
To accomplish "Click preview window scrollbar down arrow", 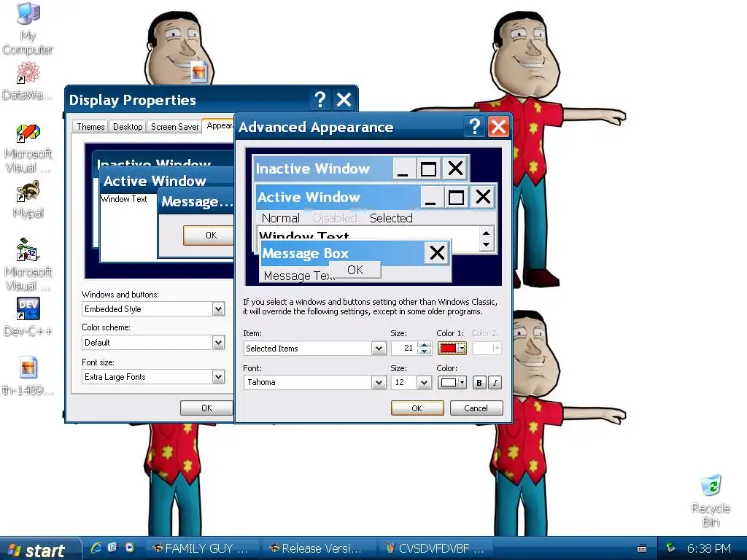I will click(x=486, y=245).
